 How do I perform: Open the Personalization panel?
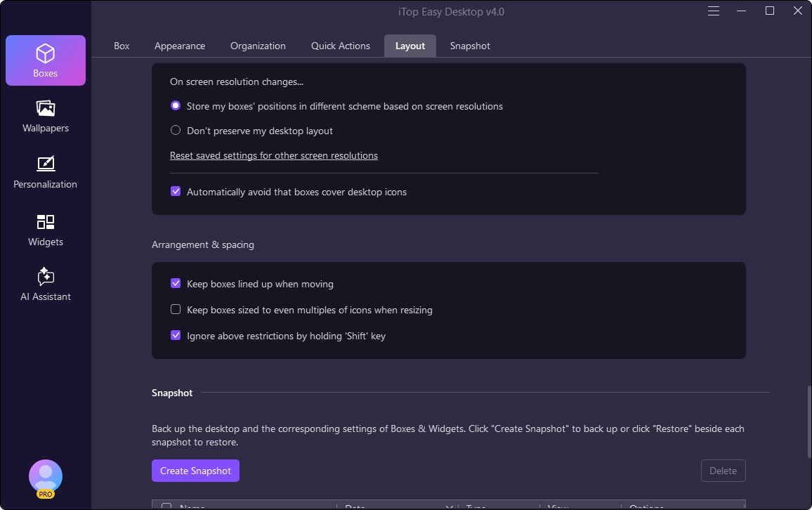(46, 172)
